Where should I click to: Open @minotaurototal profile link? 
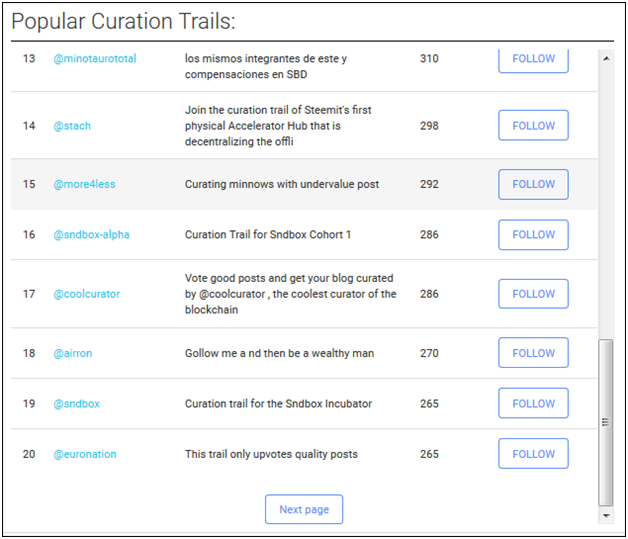coord(94,59)
